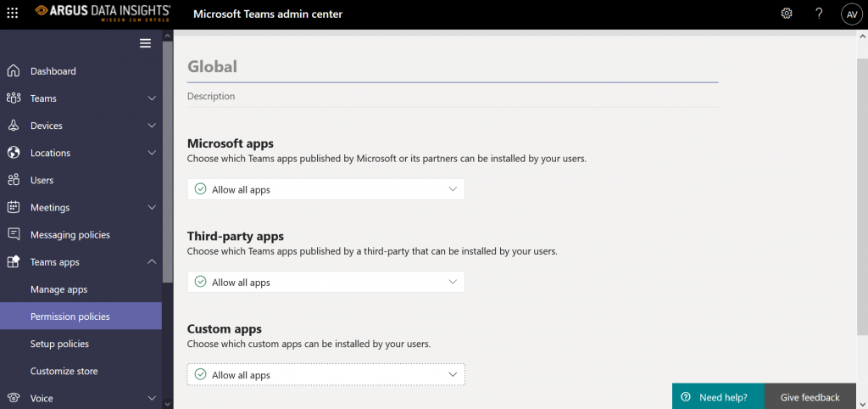868x409 pixels.
Task: Open Messaging policies in the sidebar
Action: pos(81,234)
